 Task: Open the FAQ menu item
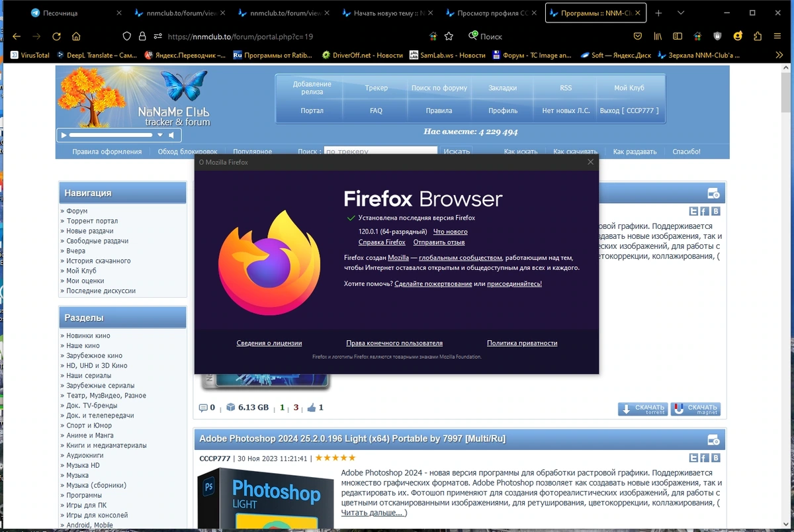376,111
